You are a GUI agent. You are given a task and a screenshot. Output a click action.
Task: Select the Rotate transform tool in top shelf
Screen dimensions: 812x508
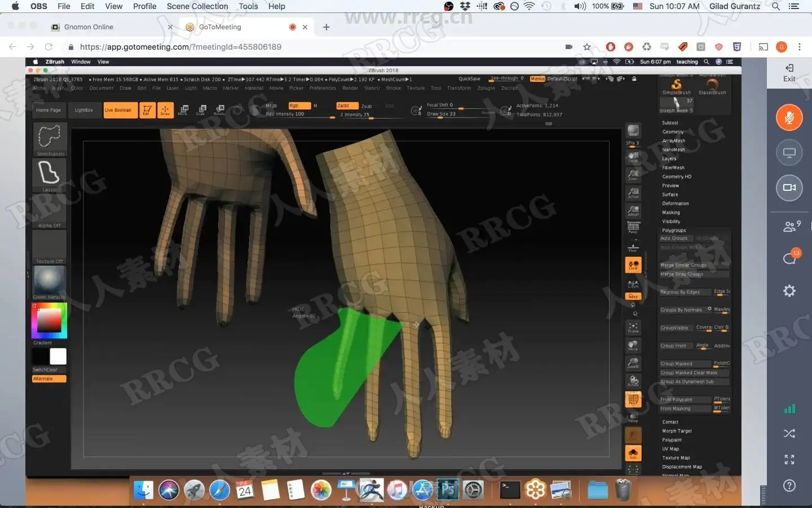pyautogui.click(x=219, y=110)
